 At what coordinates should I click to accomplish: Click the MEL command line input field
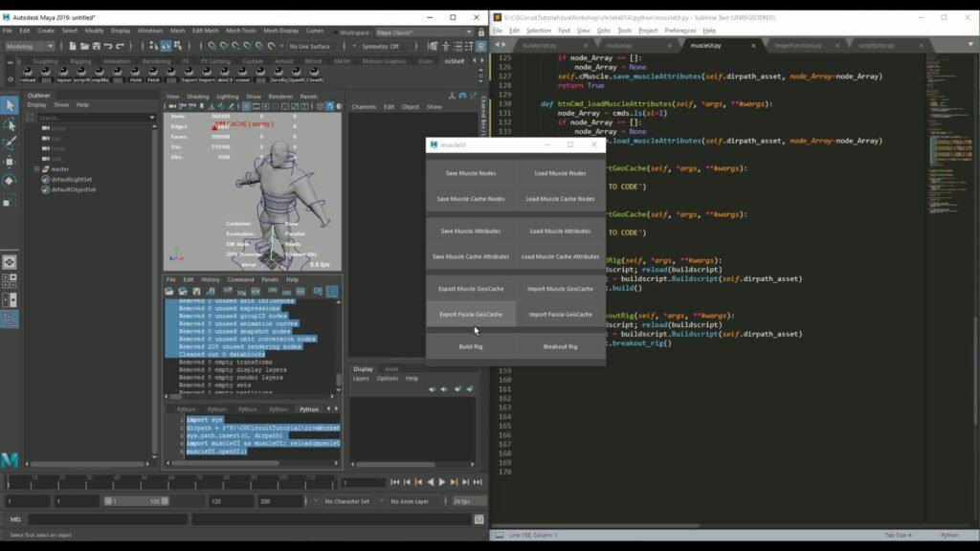point(107,519)
